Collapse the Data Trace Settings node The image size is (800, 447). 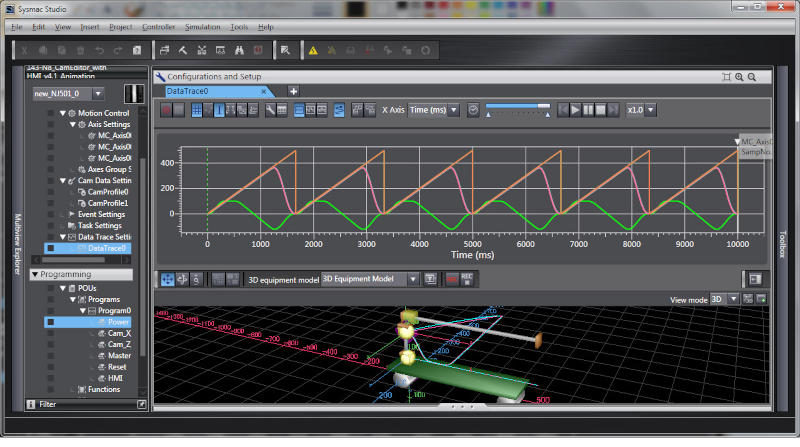pyautogui.click(x=63, y=237)
